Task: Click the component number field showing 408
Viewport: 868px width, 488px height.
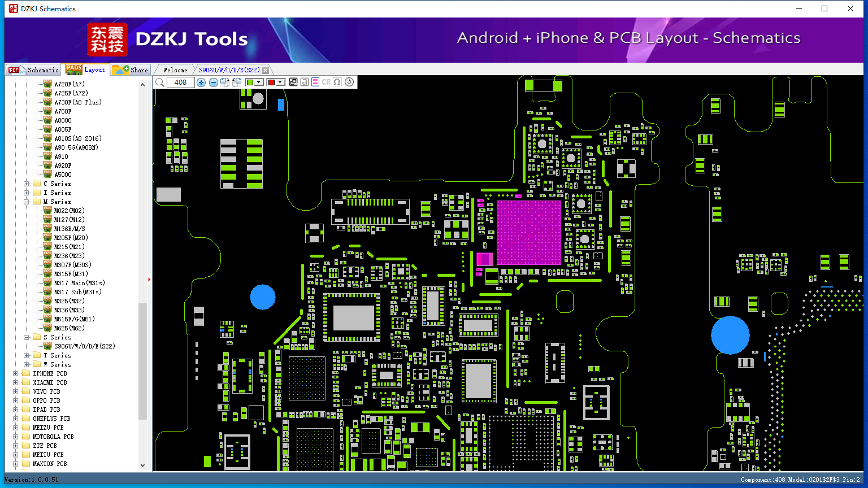Action: click(181, 82)
